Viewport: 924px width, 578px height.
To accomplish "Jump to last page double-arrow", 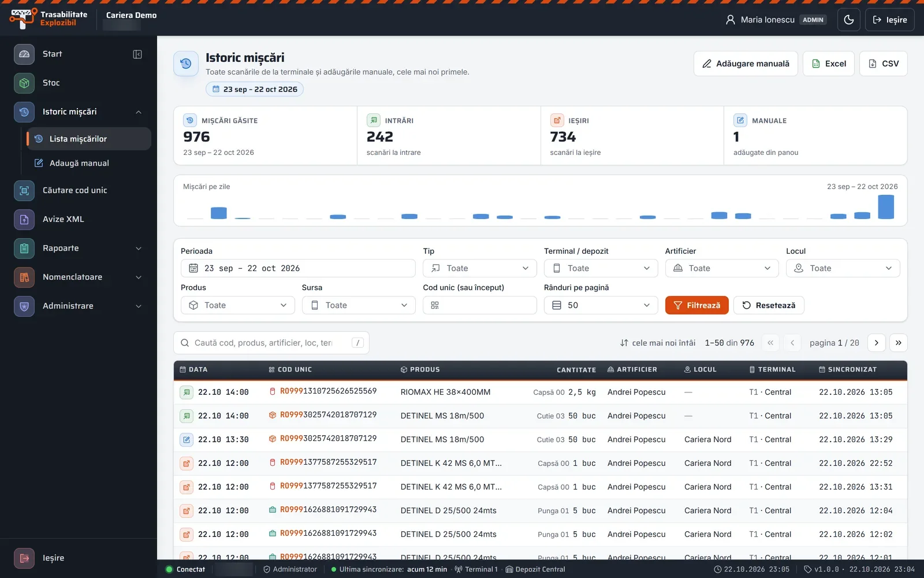I will coord(899,343).
